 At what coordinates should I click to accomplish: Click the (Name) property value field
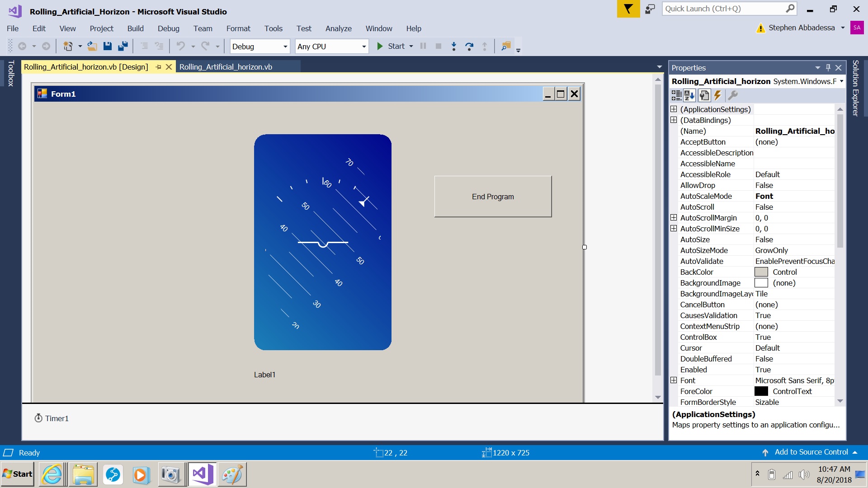pos(794,131)
